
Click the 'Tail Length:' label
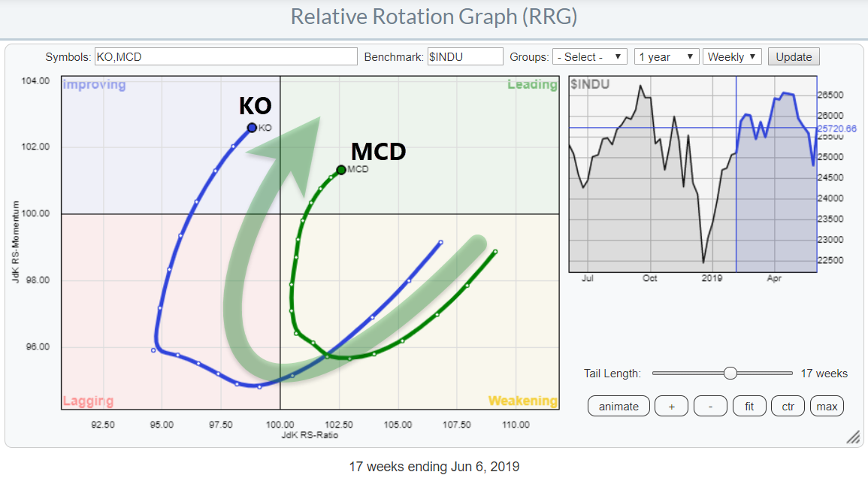(x=612, y=374)
